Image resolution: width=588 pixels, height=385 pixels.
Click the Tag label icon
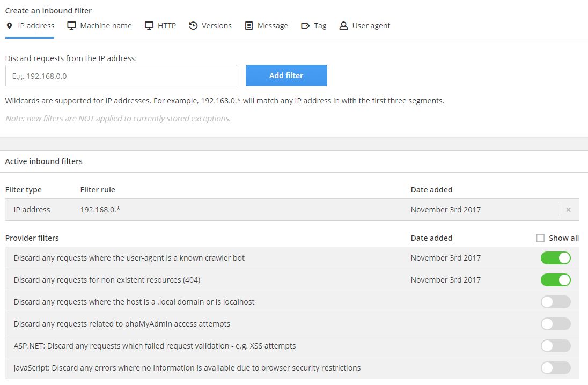305,26
